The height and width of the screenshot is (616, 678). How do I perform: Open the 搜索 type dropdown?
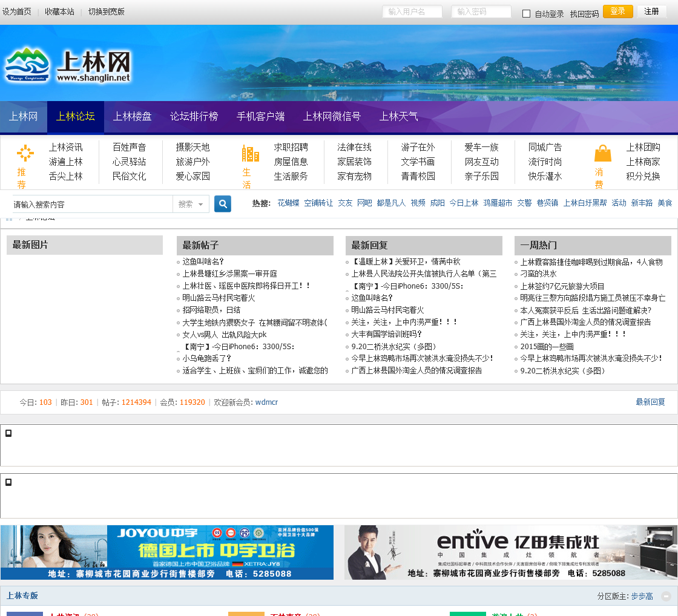click(x=191, y=205)
